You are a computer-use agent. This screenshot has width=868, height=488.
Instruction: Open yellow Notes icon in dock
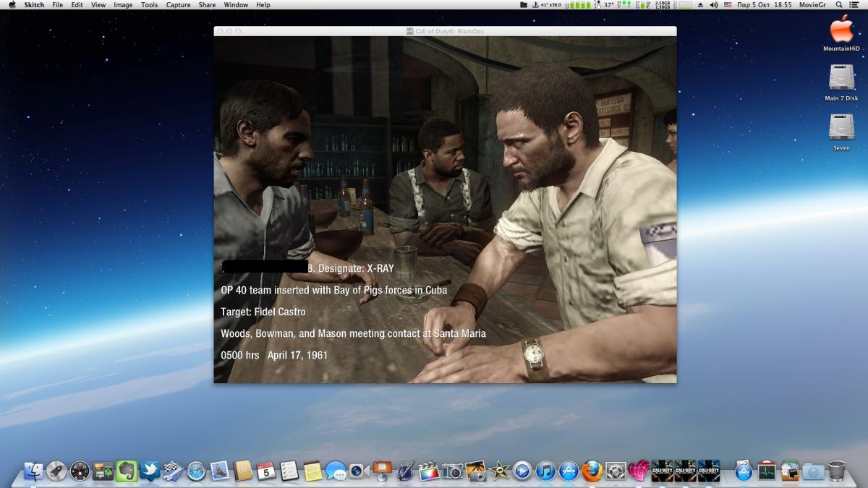(x=312, y=471)
